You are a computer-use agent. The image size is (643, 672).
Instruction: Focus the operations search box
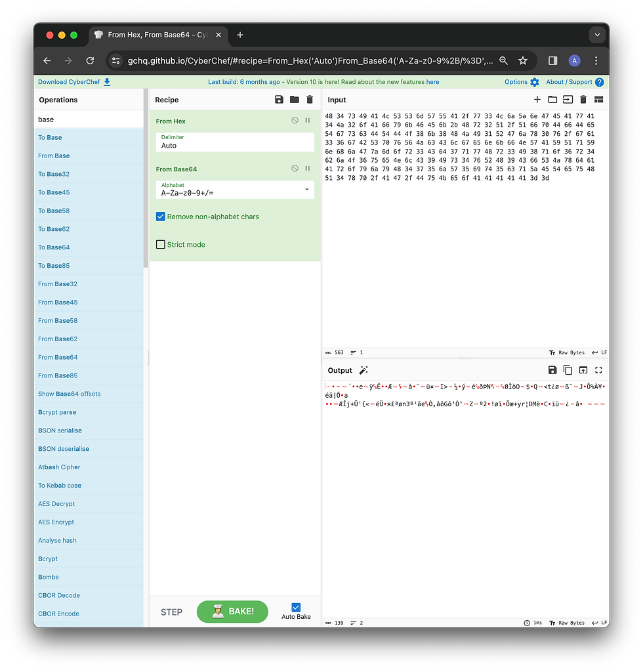coord(89,119)
